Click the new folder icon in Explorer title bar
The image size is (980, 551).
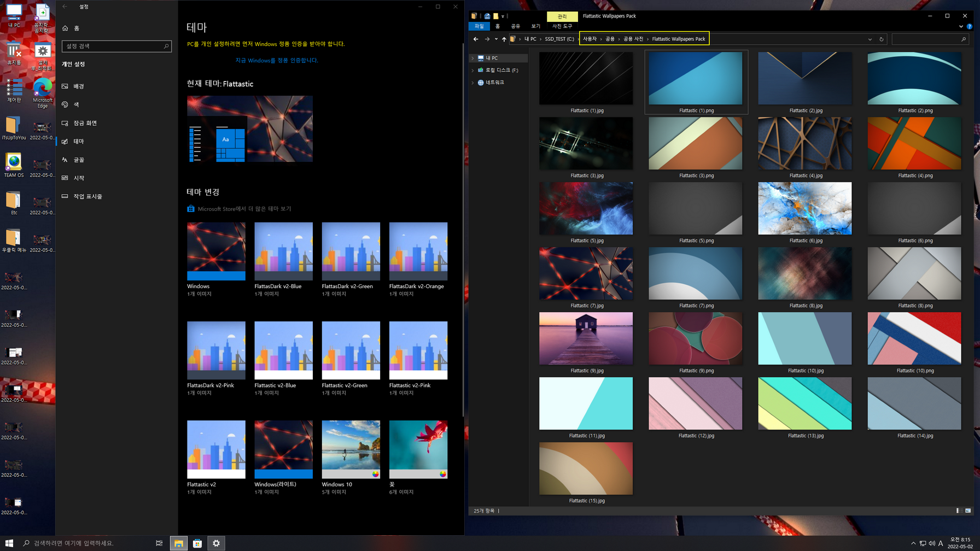(x=495, y=16)
